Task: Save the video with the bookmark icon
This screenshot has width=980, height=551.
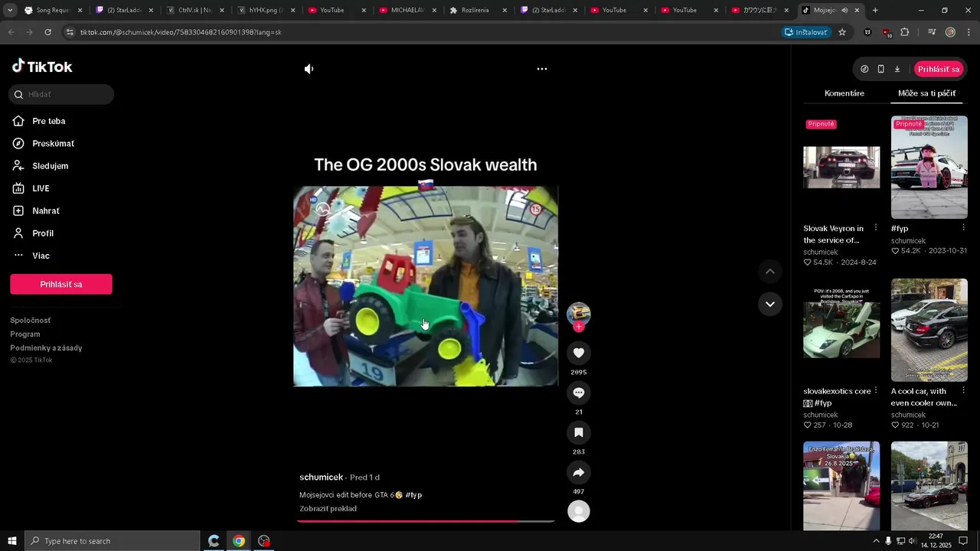Action: point(579,432)
